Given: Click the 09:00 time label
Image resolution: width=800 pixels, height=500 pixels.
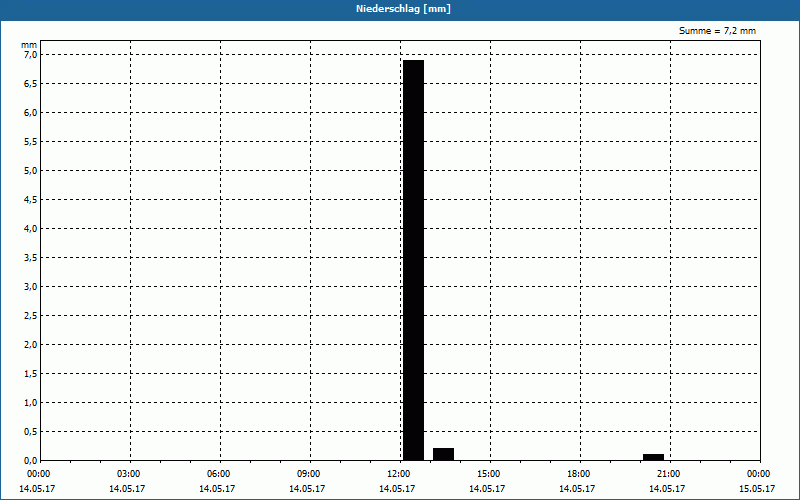Looking at the screenshot, I should (x=308, y=474).
